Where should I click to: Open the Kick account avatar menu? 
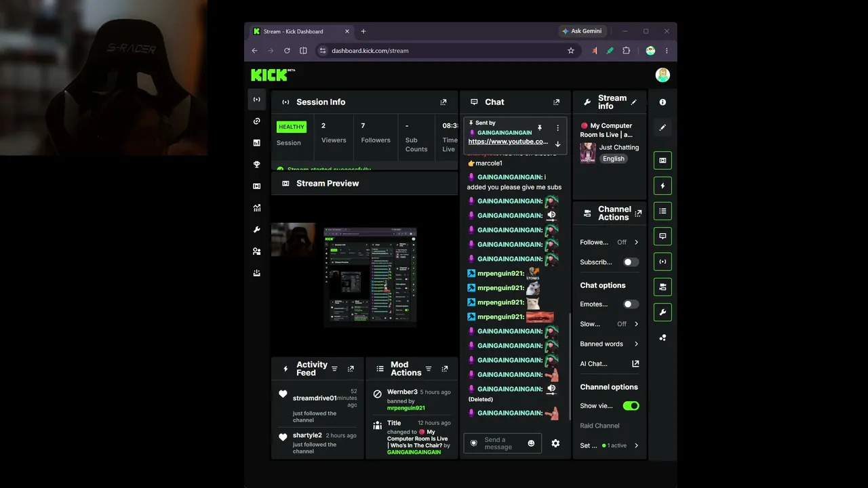663,75
